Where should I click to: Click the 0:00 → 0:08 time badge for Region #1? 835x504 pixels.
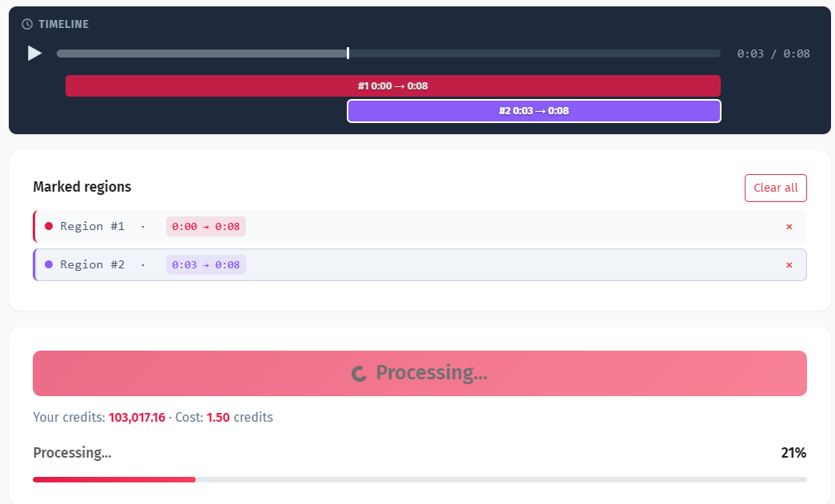pos(205,227)
